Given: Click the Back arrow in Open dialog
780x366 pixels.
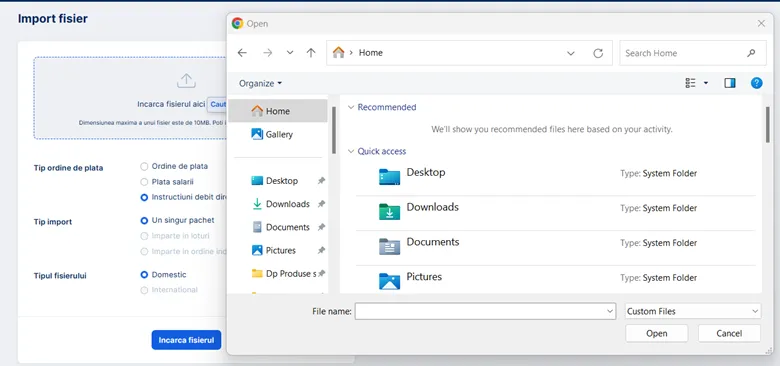Looking at the screenshot, I should (242, 53).
